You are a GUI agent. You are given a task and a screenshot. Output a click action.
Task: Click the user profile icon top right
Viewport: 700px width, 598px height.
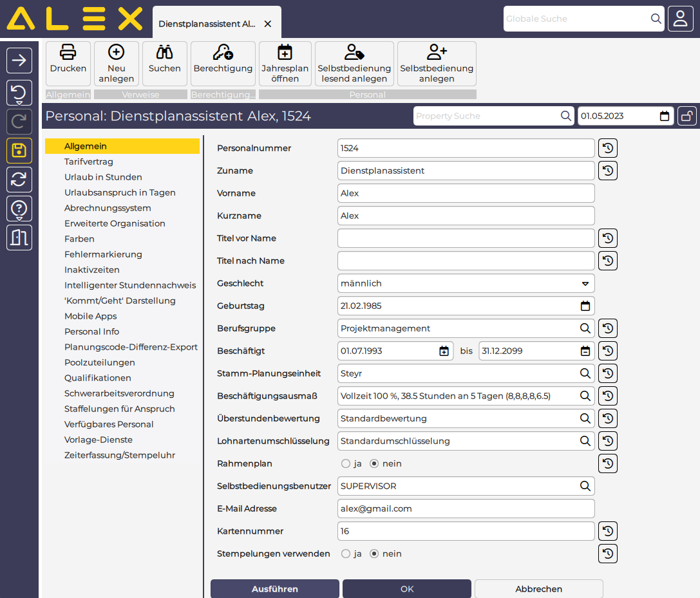[680, 19]
